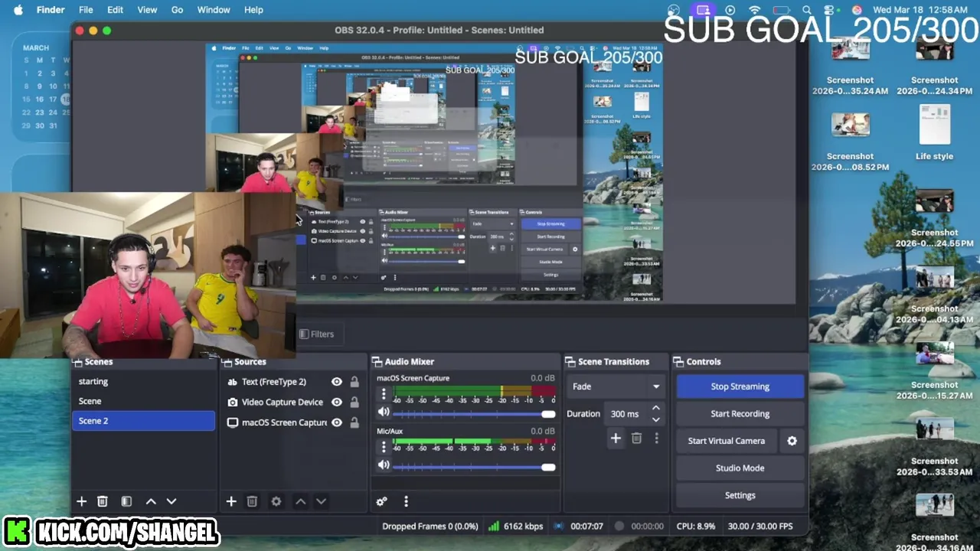This screenshot has height=551, width=980.
Task: Open virtual camera settings gear
Action: 792,441
